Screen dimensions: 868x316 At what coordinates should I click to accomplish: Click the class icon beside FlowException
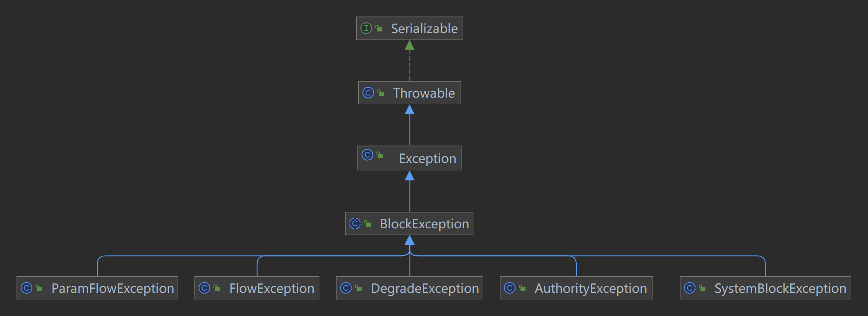tap(204, 288)
